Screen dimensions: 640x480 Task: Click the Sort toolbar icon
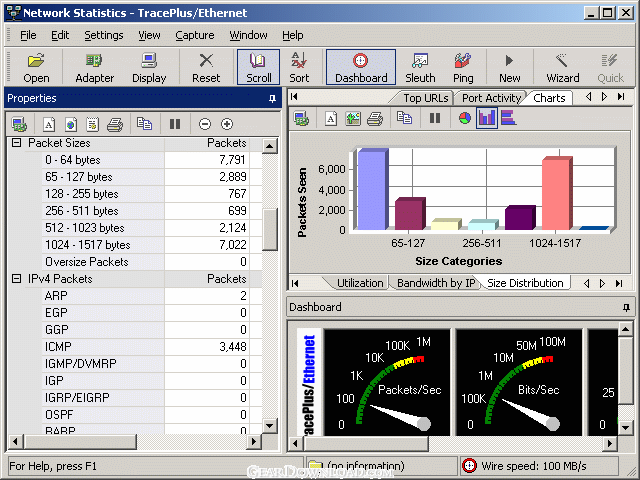coord(299,67)
